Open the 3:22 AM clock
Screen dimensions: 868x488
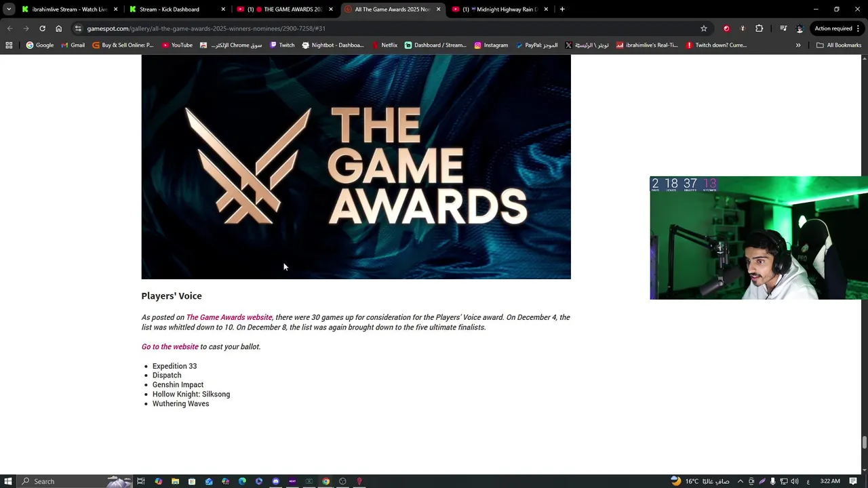pyautogui.click(x=830, y=481)
